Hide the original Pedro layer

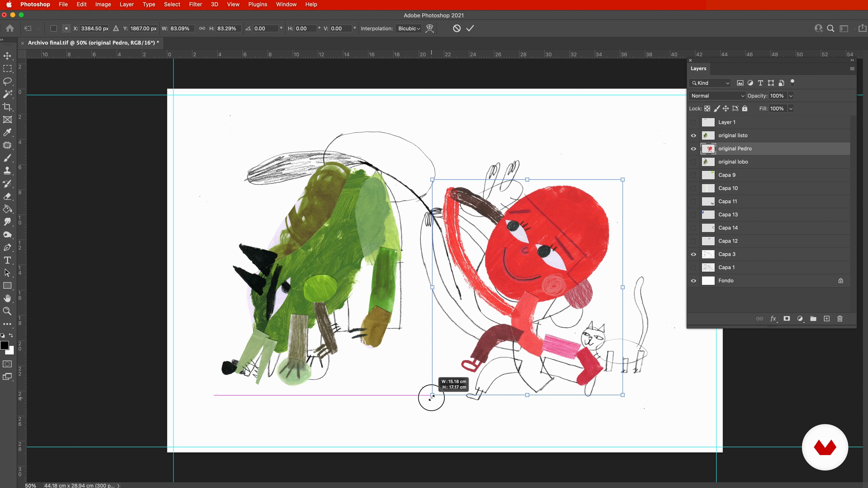click(693, 148)
